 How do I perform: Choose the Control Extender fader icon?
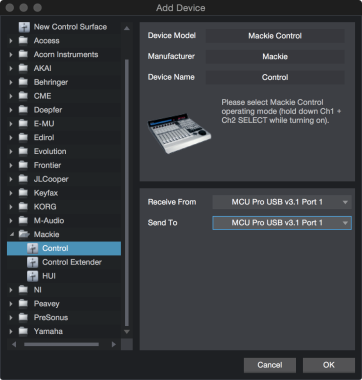pyautogui.click(x=32, y=262)
